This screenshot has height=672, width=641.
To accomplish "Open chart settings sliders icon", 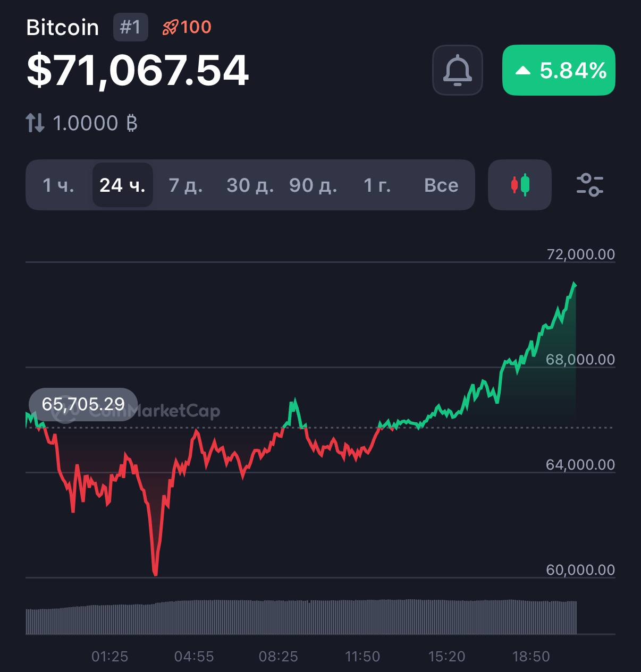I will click(590, 185).
